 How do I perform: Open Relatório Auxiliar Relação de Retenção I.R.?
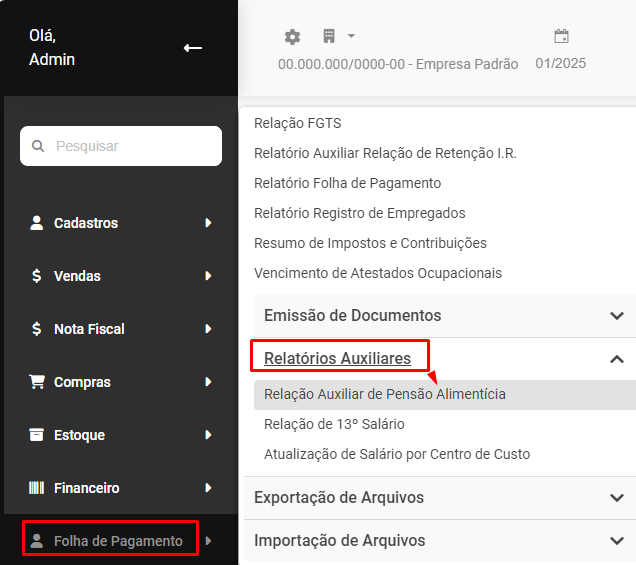point(385,153)
